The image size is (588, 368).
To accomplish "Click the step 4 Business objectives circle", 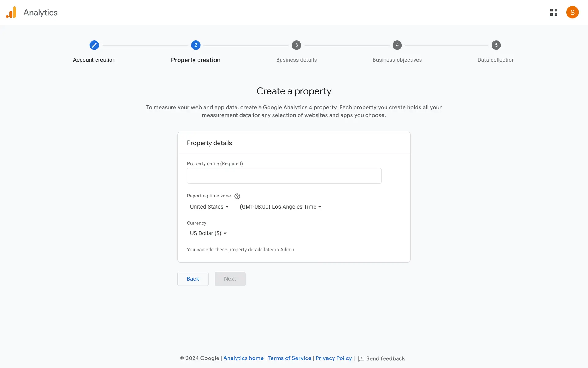I will click(397, 45).
